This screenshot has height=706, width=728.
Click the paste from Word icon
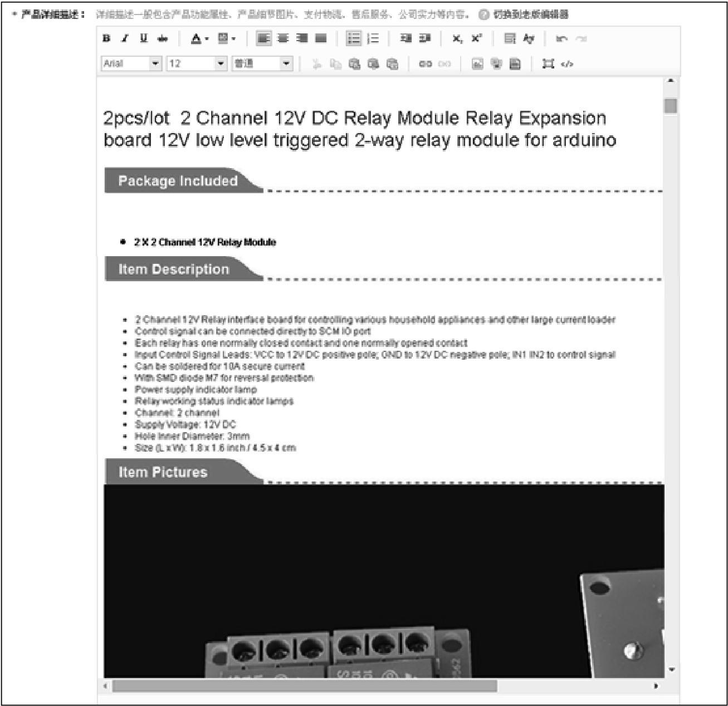392,64
